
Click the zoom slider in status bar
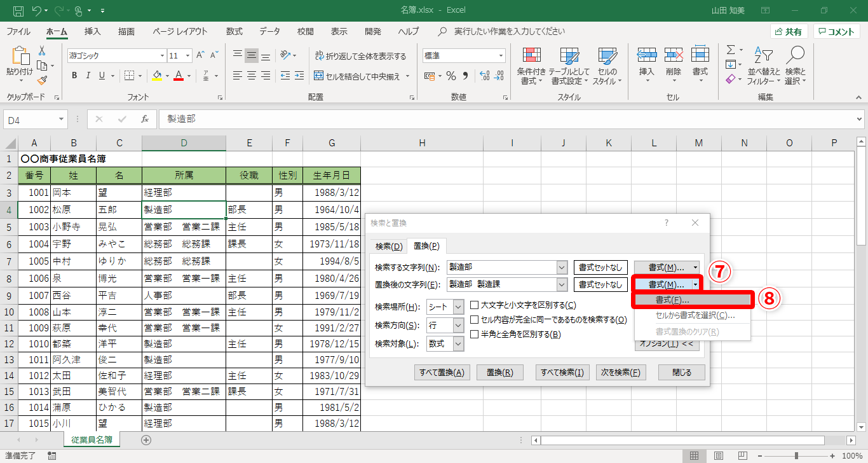tap(796, 455)
